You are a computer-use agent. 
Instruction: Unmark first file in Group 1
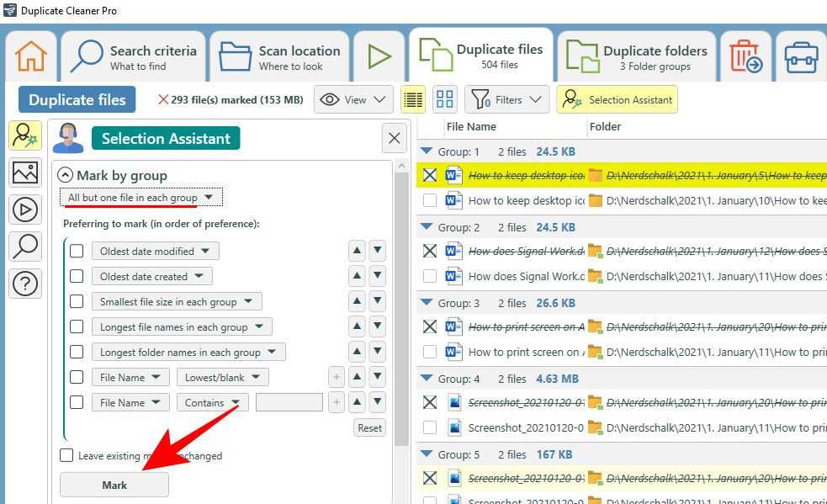430,175
